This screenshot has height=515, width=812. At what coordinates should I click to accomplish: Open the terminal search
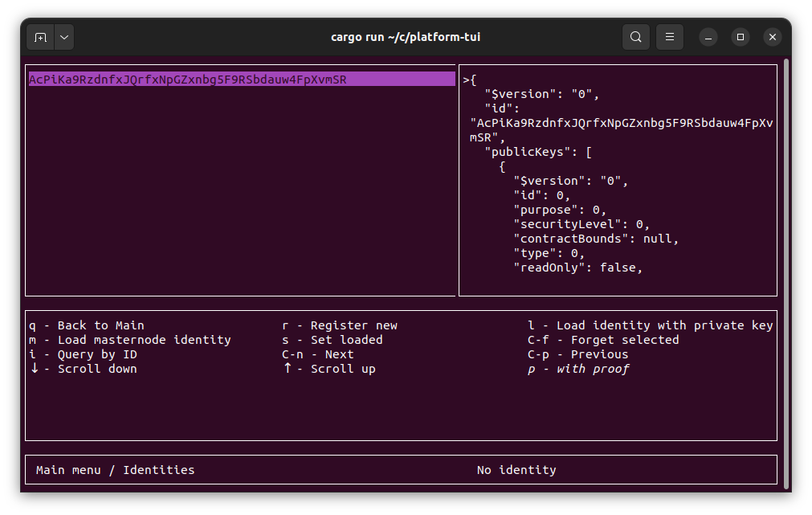coord(636,37)
